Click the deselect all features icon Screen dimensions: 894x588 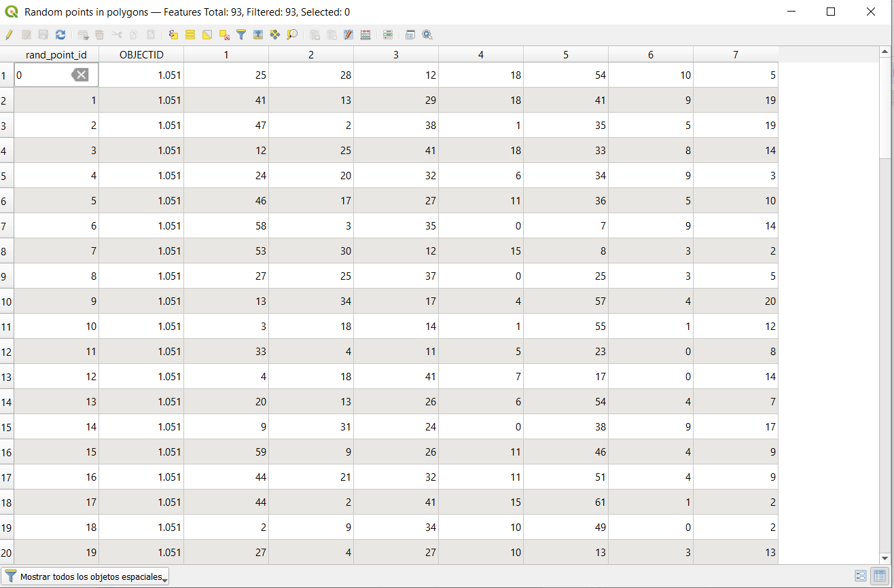tap(224, 35)
